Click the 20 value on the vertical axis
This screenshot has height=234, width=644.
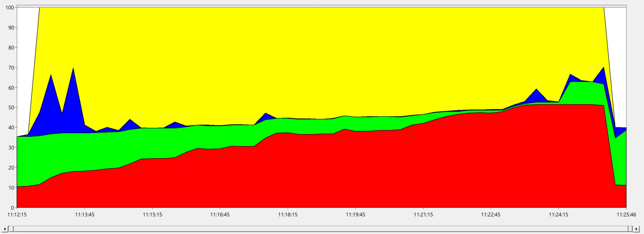11,168
